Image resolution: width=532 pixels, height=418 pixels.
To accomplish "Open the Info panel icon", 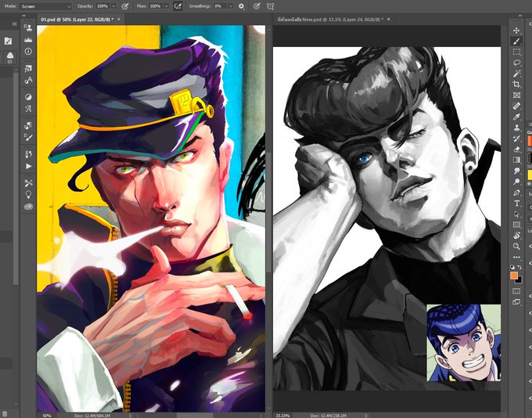I will [28, 52].
